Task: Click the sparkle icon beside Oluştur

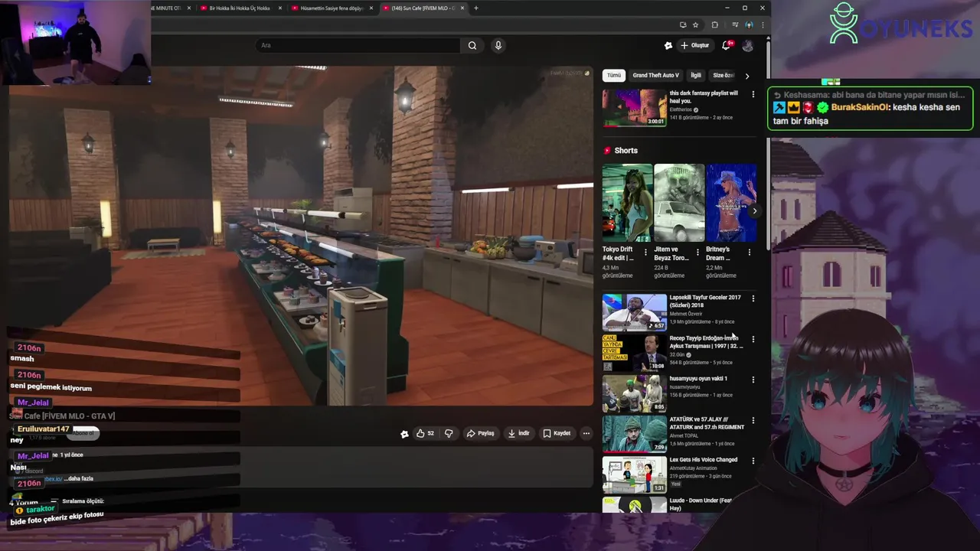Action: (x=668, y=45)
